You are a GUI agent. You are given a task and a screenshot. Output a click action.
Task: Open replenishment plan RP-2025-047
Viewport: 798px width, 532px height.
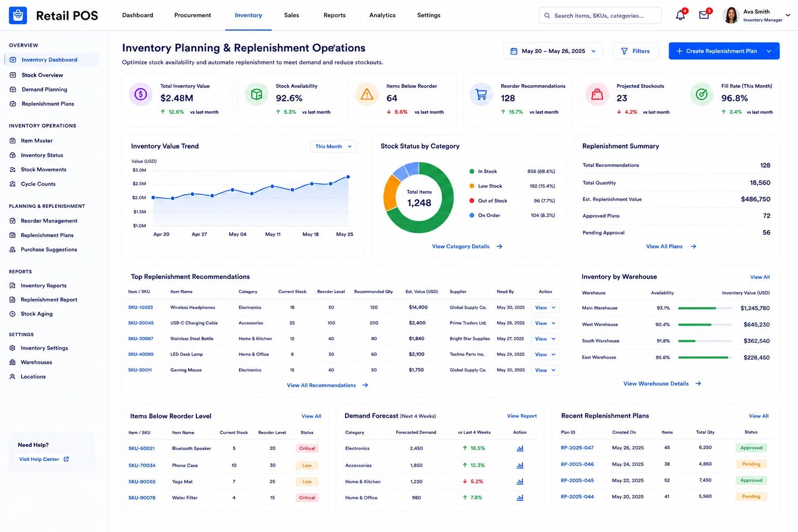pyautogui.click(x=577, y=448)
